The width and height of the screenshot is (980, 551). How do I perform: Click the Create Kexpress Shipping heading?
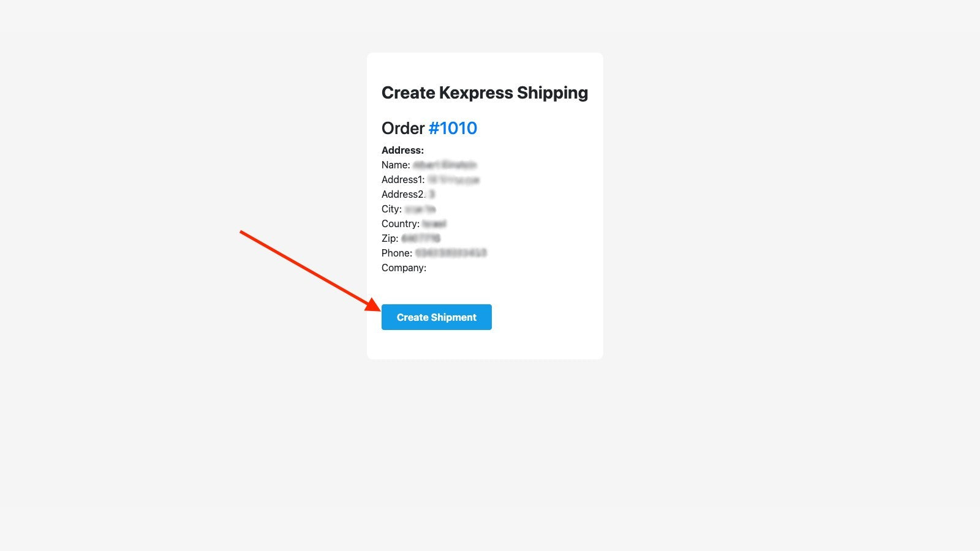tap(484, 92)
